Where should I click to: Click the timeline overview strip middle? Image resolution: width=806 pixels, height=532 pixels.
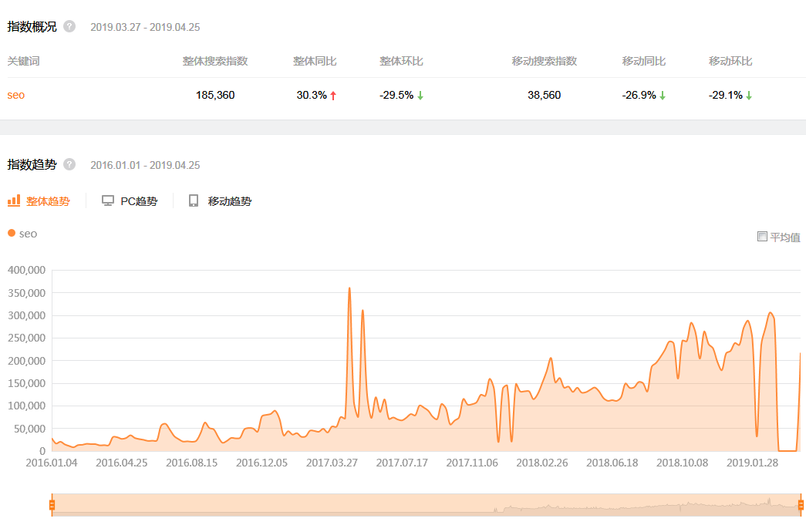426,505
